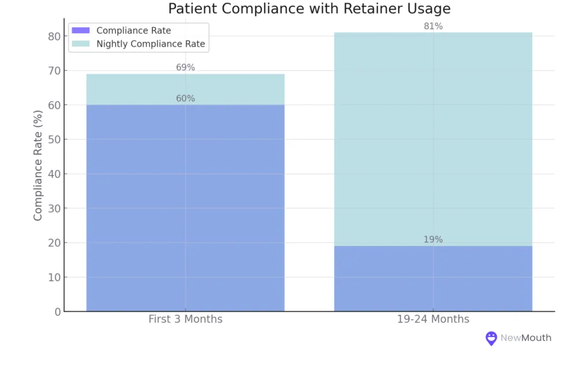Select the 69% data label

185,67
